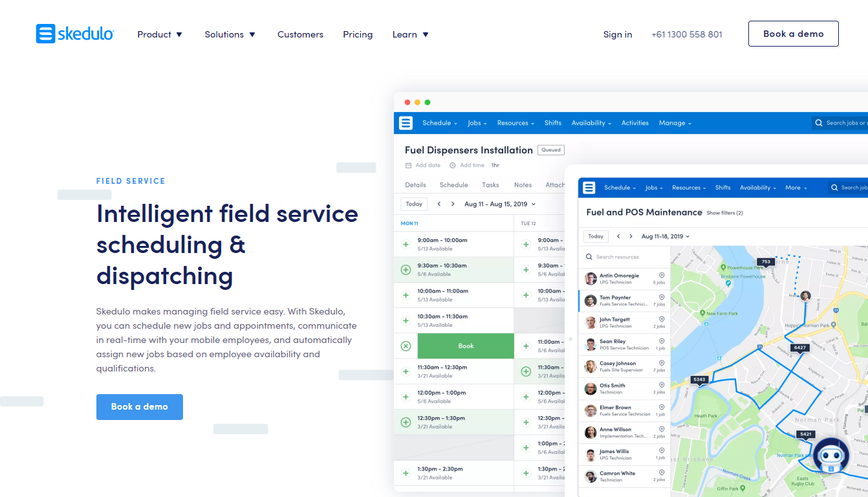Click the plus icon for Monday 9:00am - 10:00am slot

[406, 245]
